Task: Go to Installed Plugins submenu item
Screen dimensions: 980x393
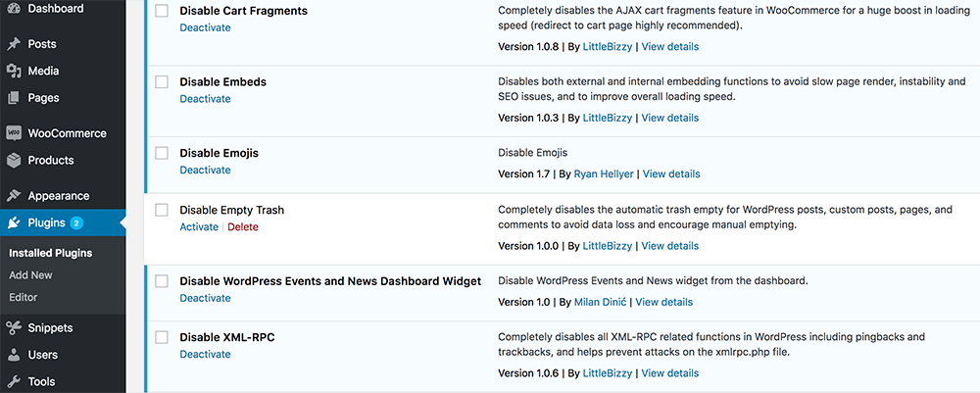Action: point(50,253)
